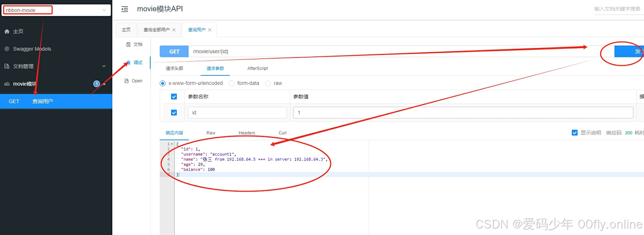The image size is (644, 235).
Task: Click the id parameter value input field
Action: [463, 113]
